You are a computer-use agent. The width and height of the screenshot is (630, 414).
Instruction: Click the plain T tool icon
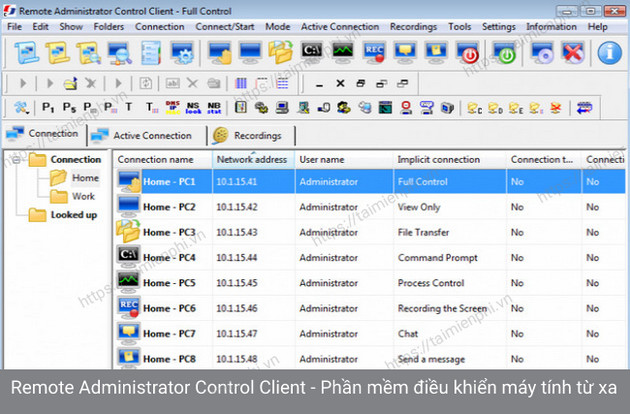129,107
